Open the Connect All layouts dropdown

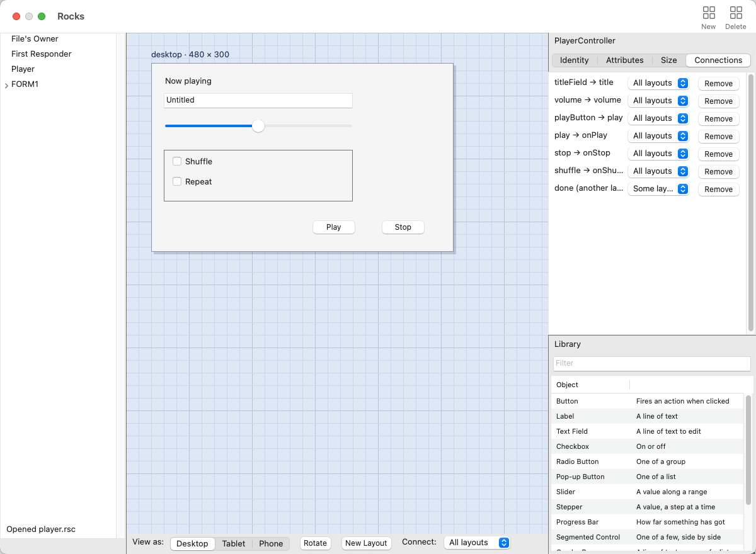coord(477,543)
